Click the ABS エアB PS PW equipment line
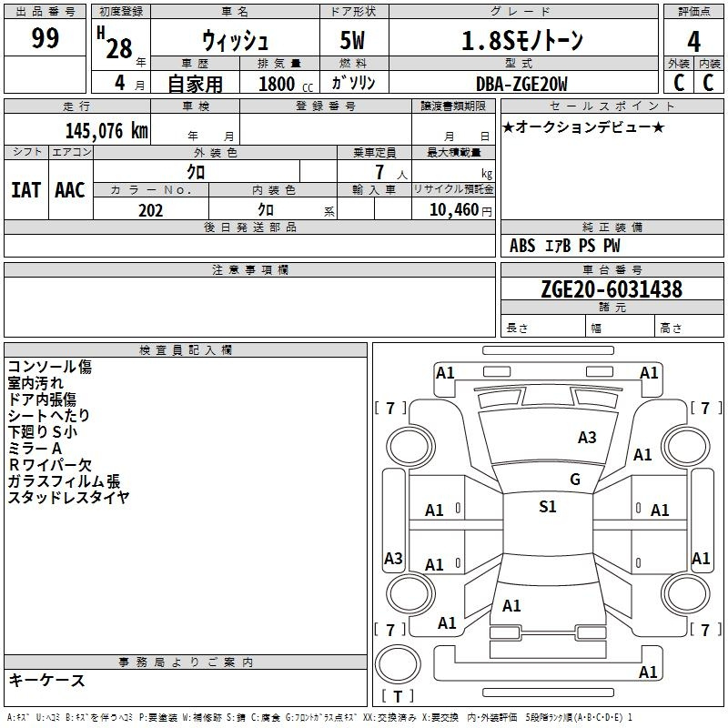This screenshot has height=728, width=728. tap(566, 245)
